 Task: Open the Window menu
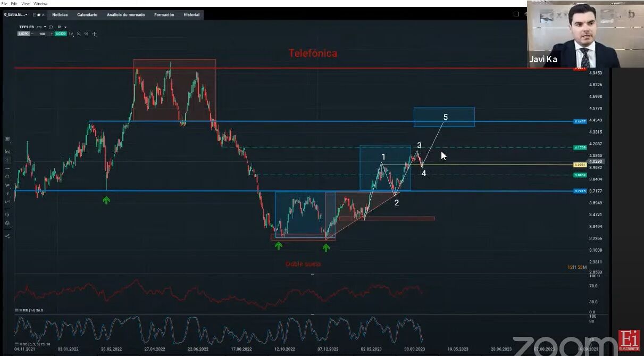coord(40,3)
